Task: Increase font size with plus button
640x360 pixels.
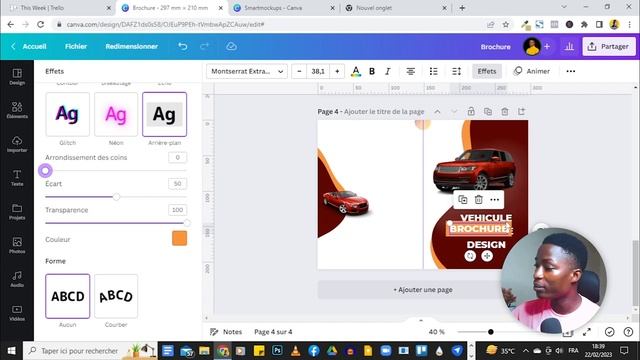Action: pyautogui.click(x=337, y=71)
